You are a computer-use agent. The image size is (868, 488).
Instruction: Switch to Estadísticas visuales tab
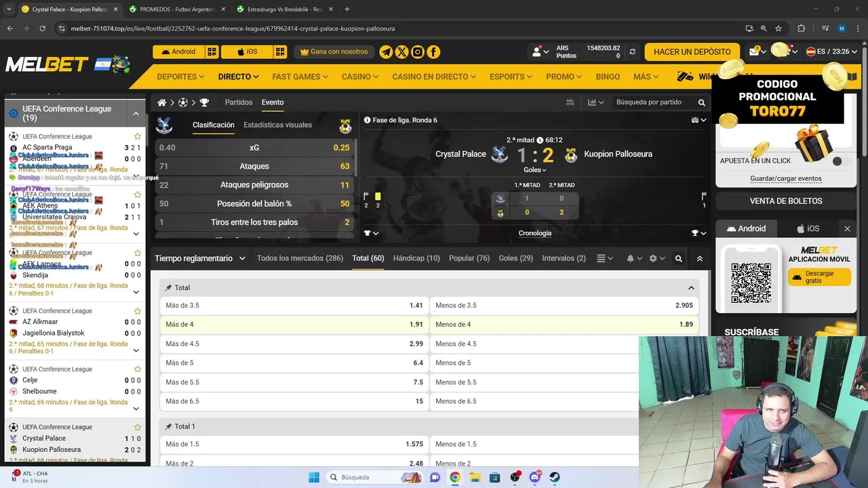pos(277,125)
